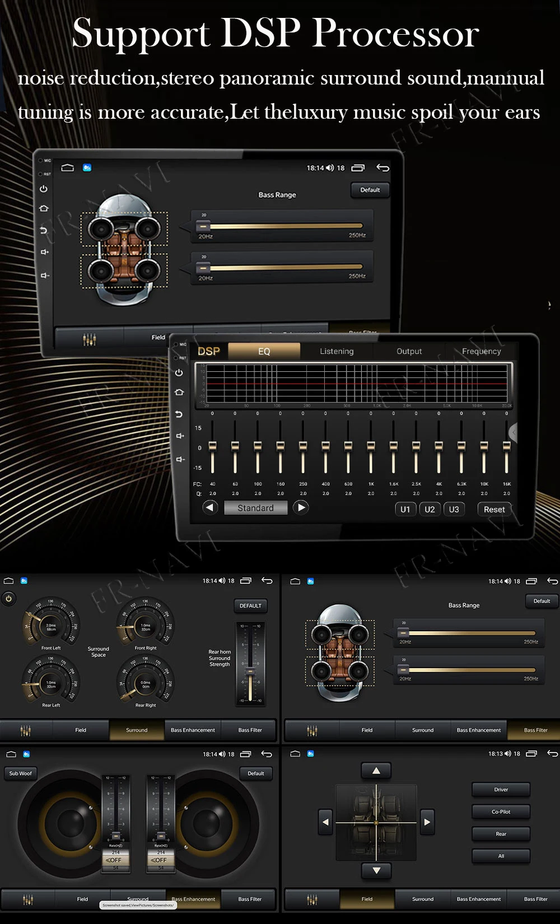The width and height of the screenshot is (560, 924).
Task: Move sound field up with up arrow
Action: [x=376, y=771]
